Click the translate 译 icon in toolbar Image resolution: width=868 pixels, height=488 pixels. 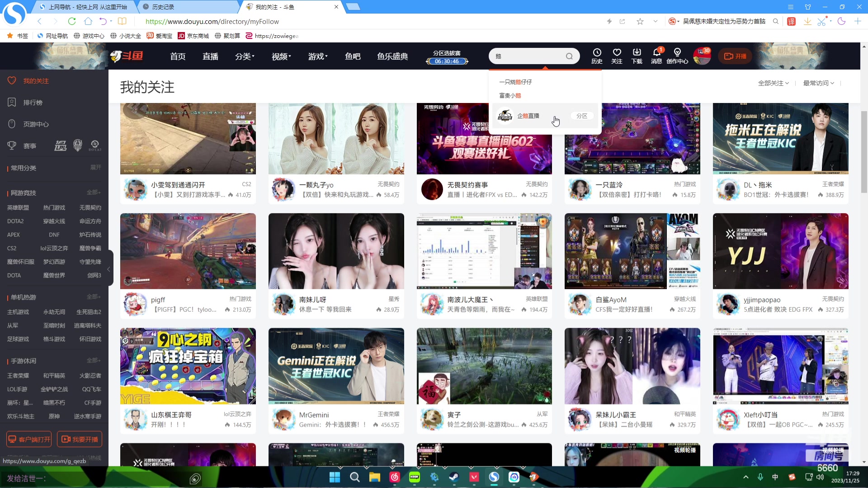coord(791,21)
